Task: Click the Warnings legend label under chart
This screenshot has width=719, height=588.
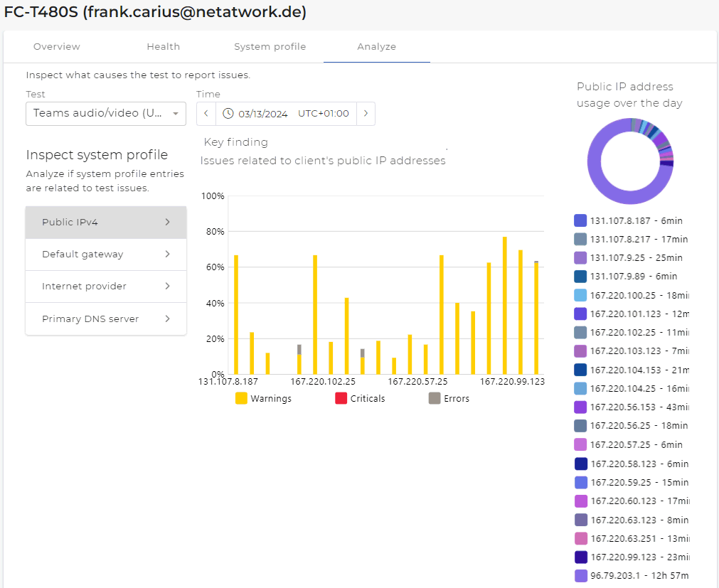Action: pos(271,398)
